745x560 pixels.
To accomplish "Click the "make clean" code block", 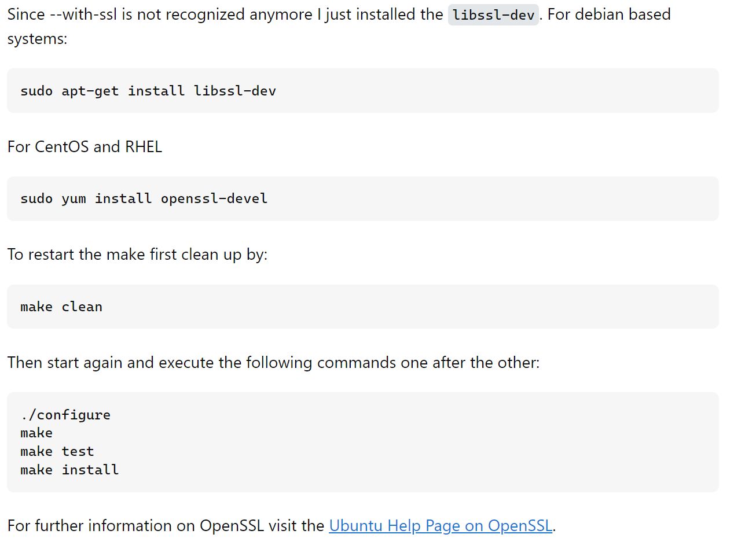I will pos(61,307).
